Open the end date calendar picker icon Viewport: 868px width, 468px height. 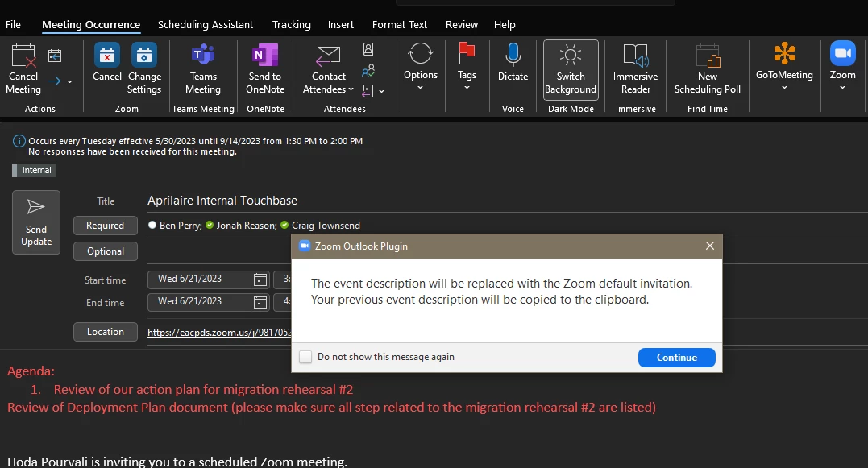260,302
